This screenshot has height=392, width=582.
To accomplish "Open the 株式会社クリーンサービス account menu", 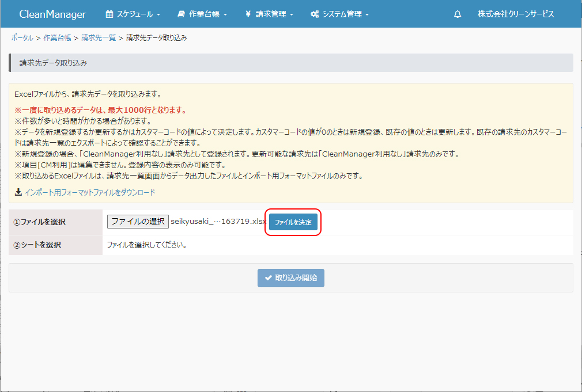I will pyautogui.click(x=516, y=14).
